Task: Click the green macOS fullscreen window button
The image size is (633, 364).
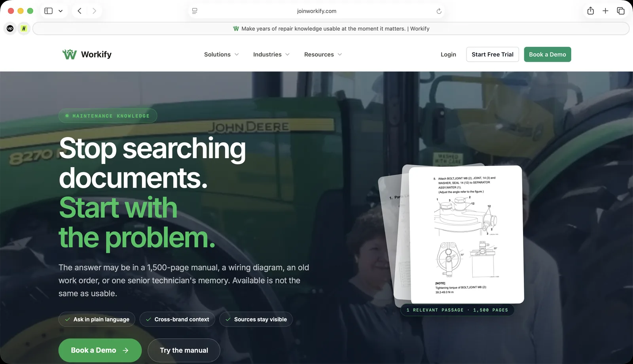Action: (x=30, y=11)
